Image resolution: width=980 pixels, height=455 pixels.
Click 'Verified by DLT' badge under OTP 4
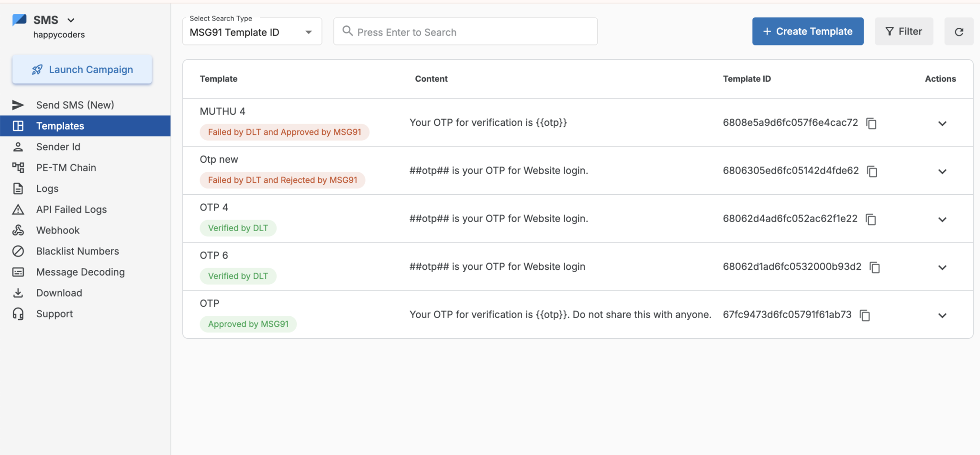pos(238,228)
